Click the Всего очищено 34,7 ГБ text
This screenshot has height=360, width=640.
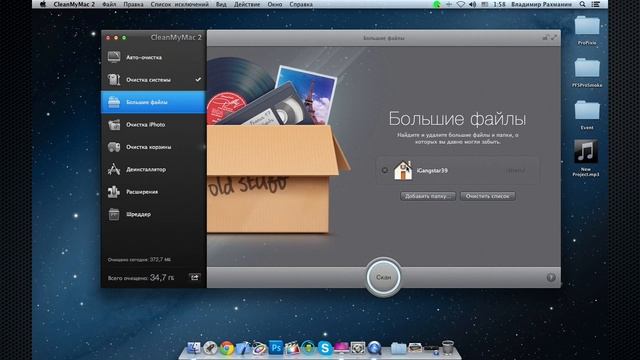point(141,278)
